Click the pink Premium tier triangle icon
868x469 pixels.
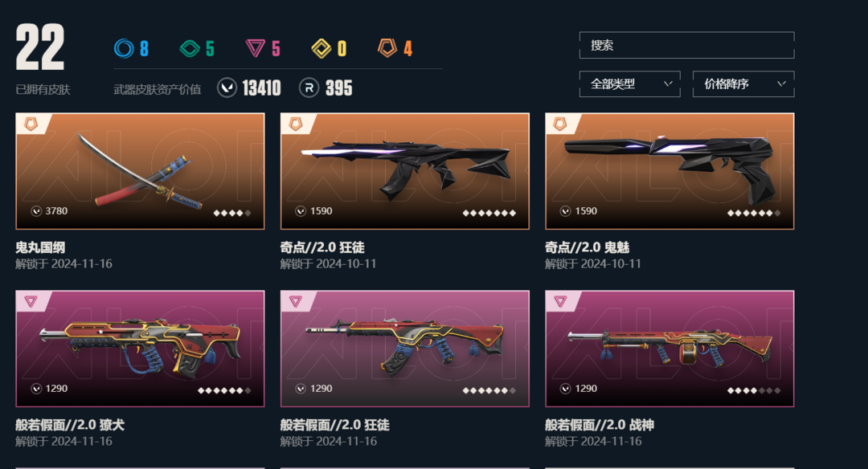coord(256,49)
